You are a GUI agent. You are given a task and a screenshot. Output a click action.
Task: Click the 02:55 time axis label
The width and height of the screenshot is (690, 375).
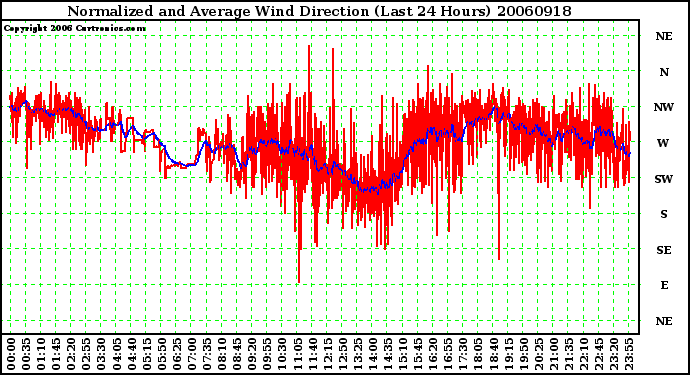86,354
